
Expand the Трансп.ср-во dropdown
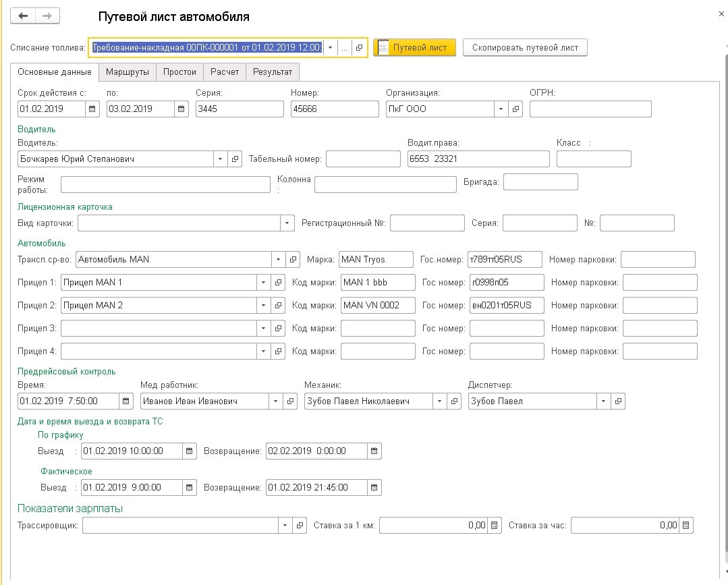pyautogui.click(x=279, y=260)
